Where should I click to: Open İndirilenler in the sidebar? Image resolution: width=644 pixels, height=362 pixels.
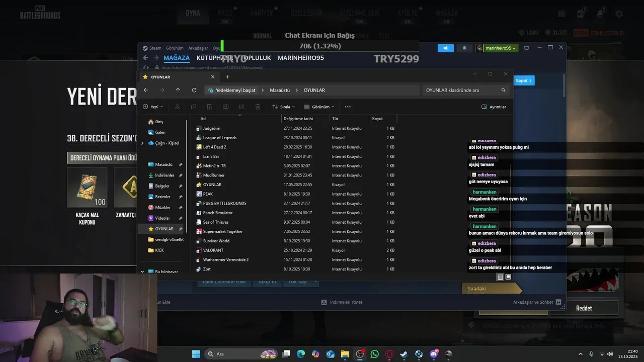[x=165, y=175]
